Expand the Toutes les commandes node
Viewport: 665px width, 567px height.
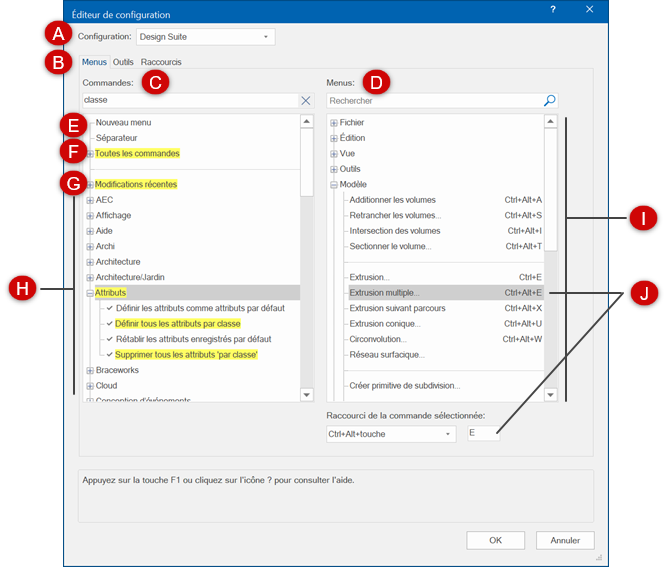(90, 154)
